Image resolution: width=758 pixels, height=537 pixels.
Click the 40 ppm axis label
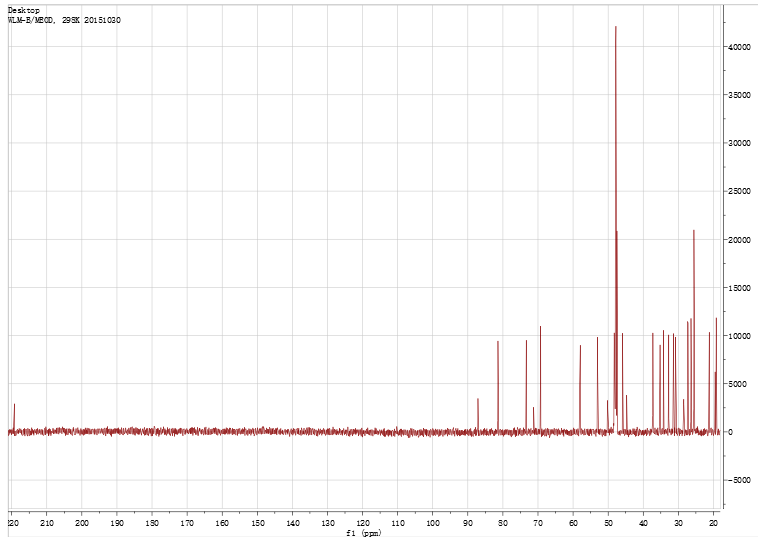click(643, 523)
